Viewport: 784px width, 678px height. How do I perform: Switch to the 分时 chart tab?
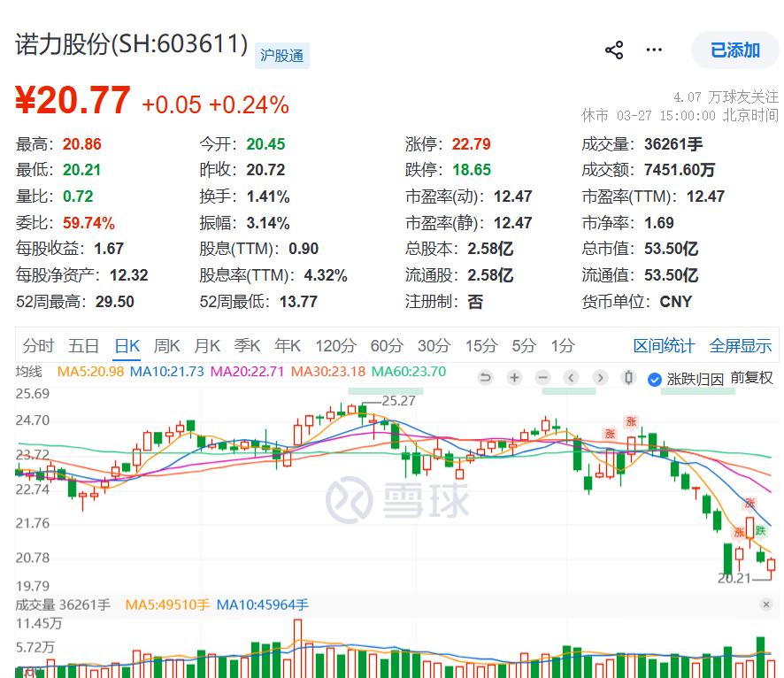pos(38,346)
